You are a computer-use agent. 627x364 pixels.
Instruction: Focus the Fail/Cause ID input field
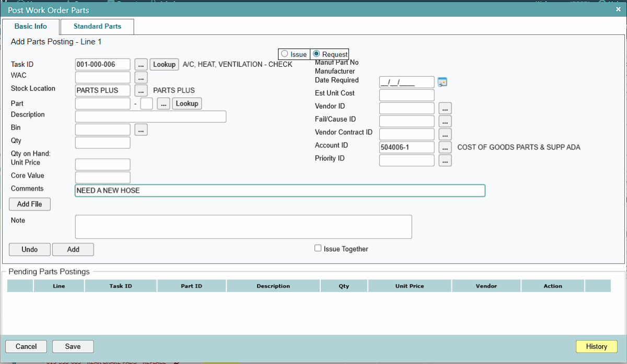[407, 121]
